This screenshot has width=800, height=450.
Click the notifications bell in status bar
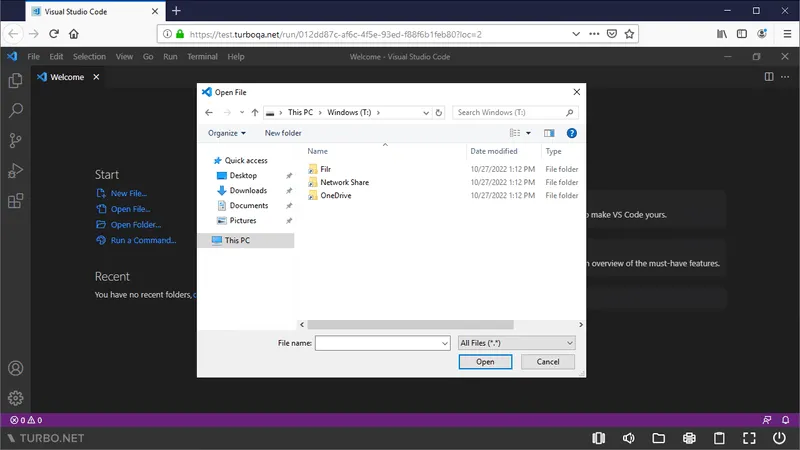pos(785,420)
